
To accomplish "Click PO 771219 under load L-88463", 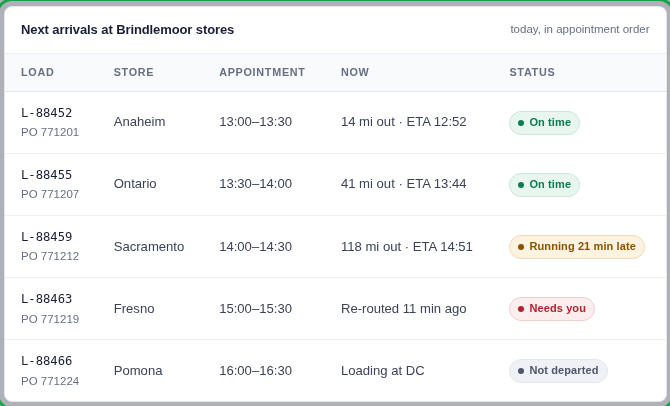I will (50, 319).
